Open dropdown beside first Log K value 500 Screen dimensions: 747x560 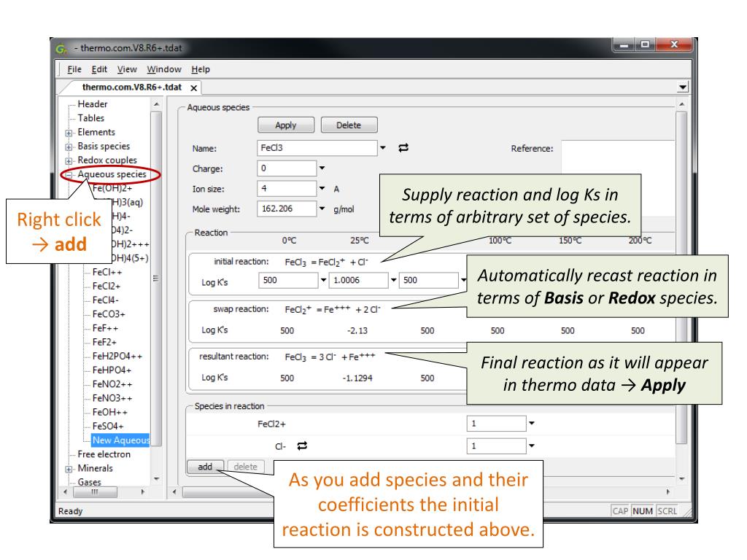coord(323,280)
